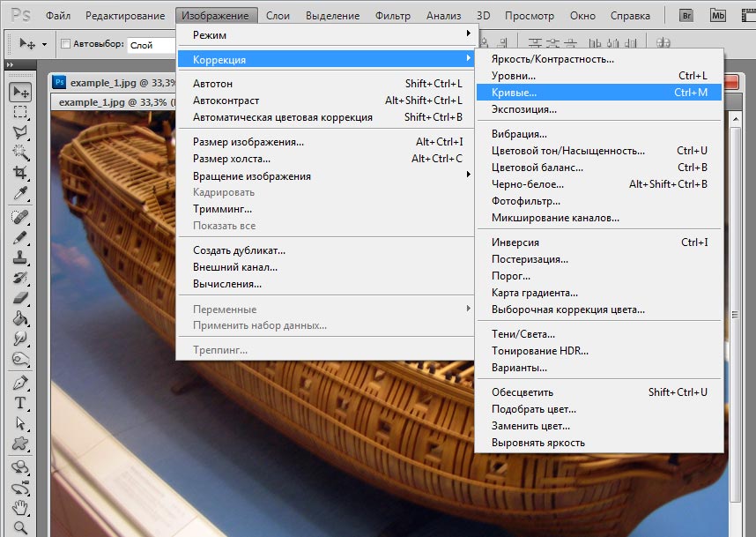Toggle the Автовыбор checkbox
756x537 pixels.
click(65, 44)
